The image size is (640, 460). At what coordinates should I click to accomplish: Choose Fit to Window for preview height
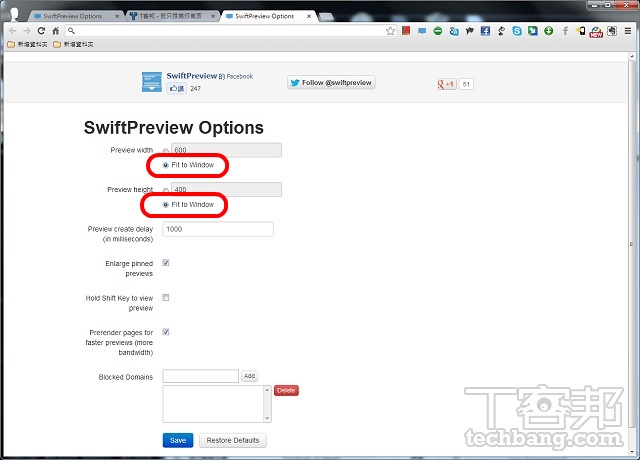tap(166, 204)
